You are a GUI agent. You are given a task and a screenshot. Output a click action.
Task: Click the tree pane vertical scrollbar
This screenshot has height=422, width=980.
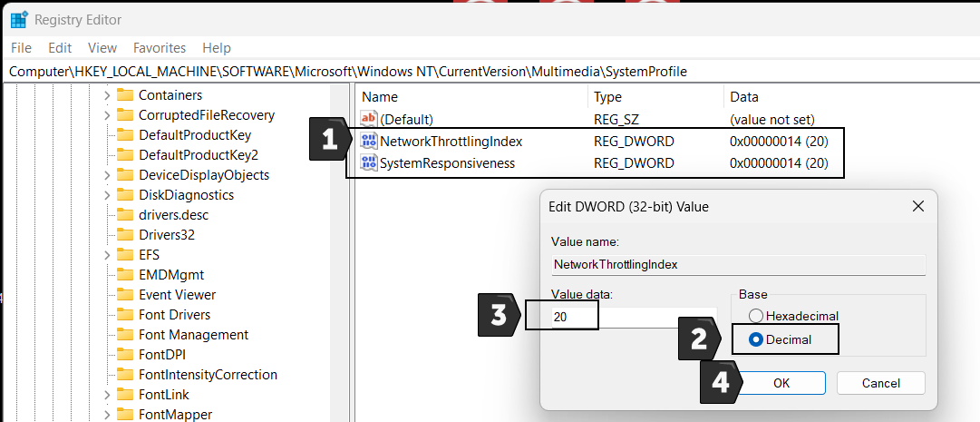tap(339, 252)
